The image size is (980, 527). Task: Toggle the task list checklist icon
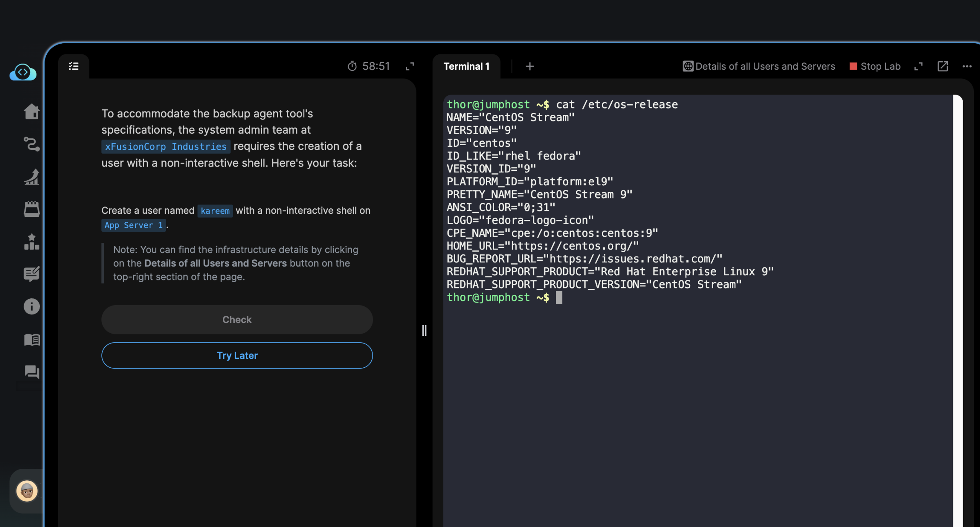73,66
